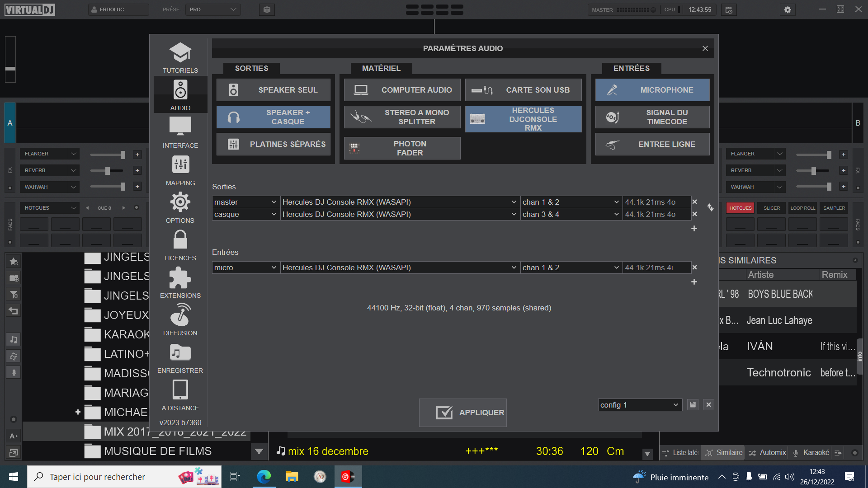Open left deck HOTCUES pad mode dropdown
Viewport: 868px width, 488px height.
[50, 208]
